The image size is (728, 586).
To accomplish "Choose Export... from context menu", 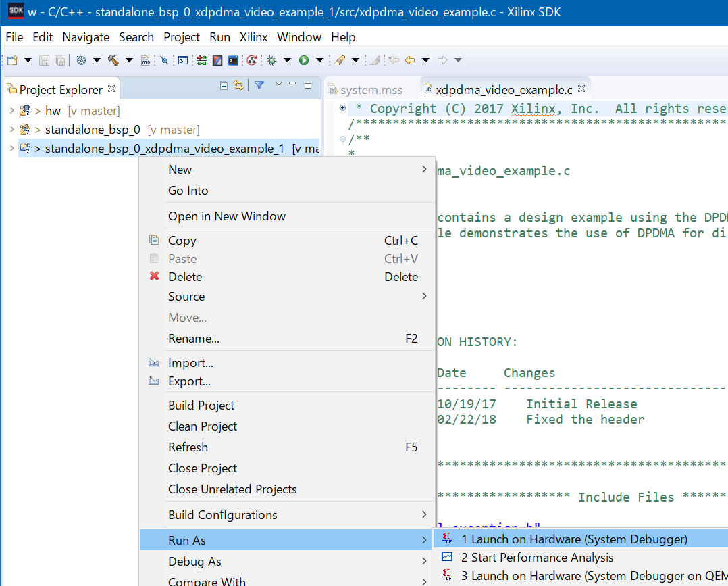I will 288,381.
